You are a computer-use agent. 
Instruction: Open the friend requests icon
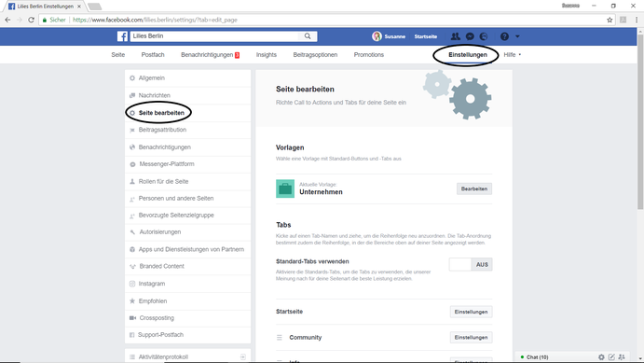456,36
